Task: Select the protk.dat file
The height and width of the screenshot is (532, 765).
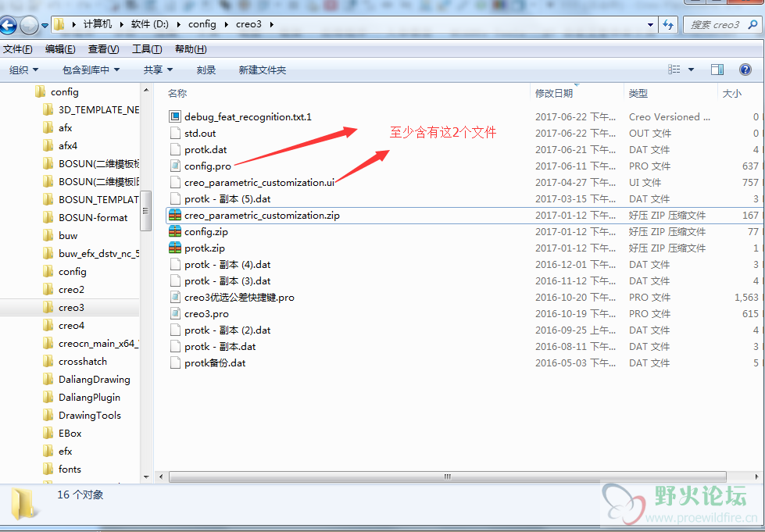Action: [206, 150]
